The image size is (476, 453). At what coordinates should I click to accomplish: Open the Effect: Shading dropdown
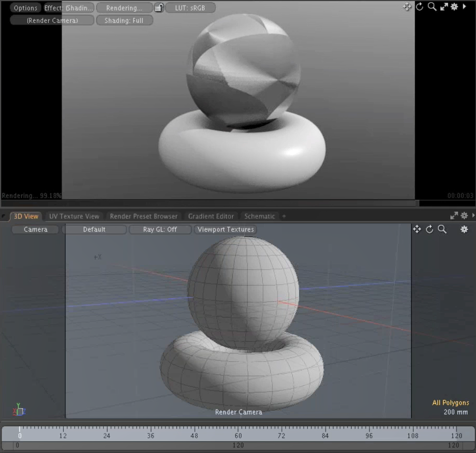click(x=69, y=8)
